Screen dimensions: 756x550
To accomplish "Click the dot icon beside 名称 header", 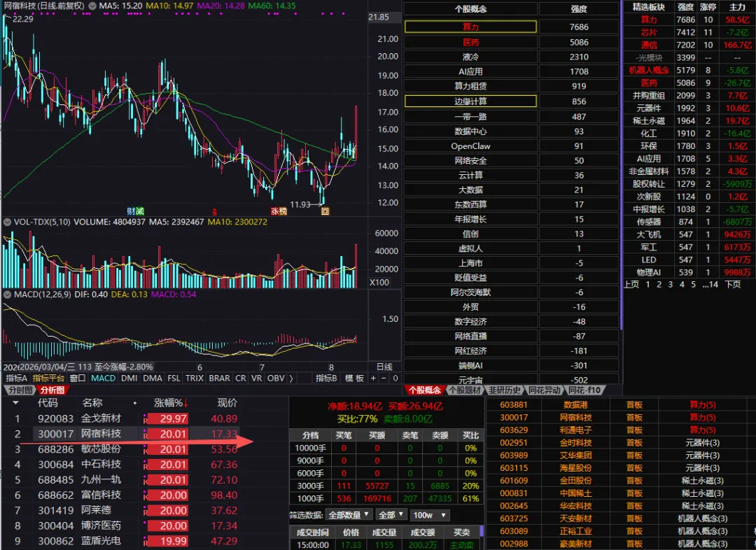I will click(135, 403).
